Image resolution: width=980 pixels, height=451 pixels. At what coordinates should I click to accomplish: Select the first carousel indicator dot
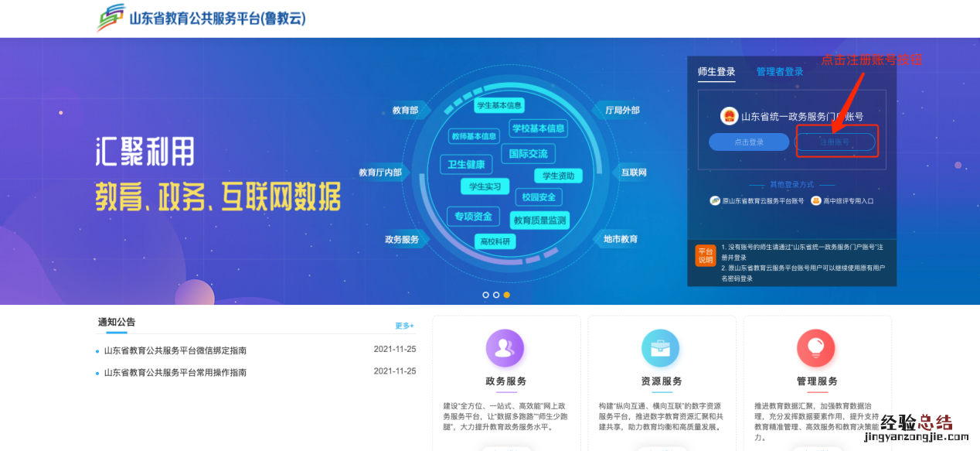coord(486,295)
